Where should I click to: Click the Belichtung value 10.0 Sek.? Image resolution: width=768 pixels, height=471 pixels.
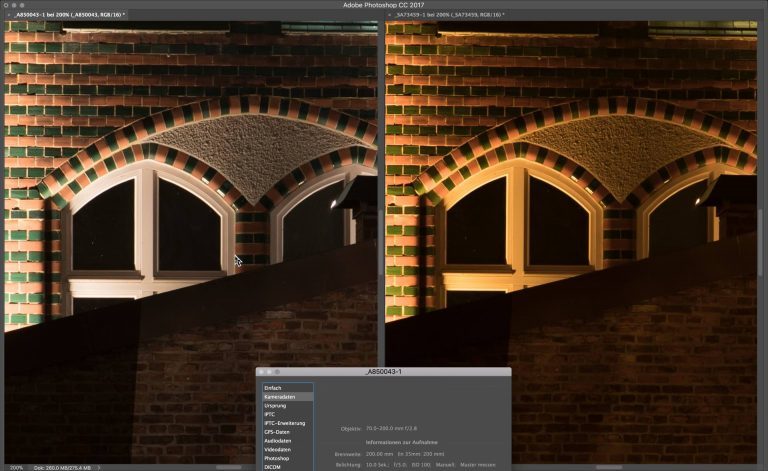(x=378, y=465)
